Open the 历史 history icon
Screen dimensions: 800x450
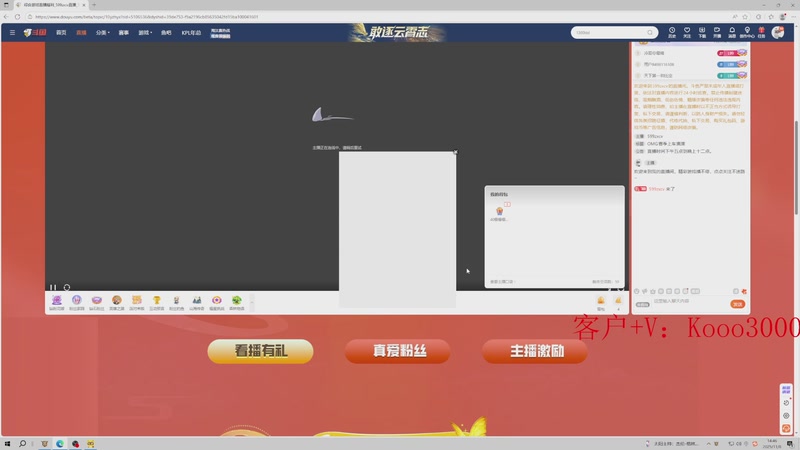pyautogui.click(x=672, y=33)
